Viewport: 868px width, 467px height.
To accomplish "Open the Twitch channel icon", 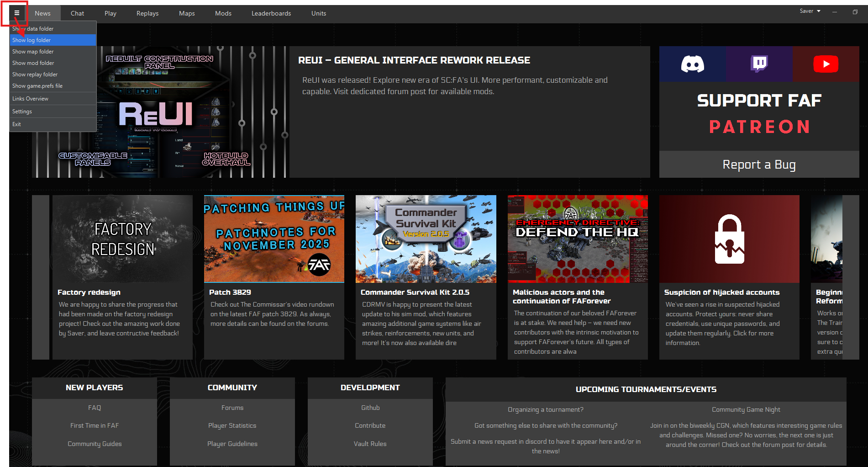I will click(759, 64).
